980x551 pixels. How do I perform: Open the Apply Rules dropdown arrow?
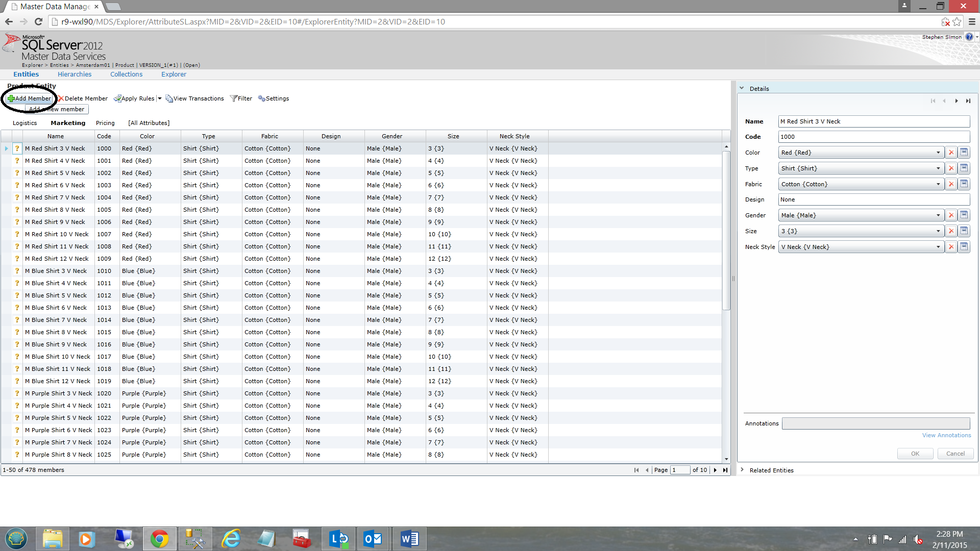click(160, 98)
